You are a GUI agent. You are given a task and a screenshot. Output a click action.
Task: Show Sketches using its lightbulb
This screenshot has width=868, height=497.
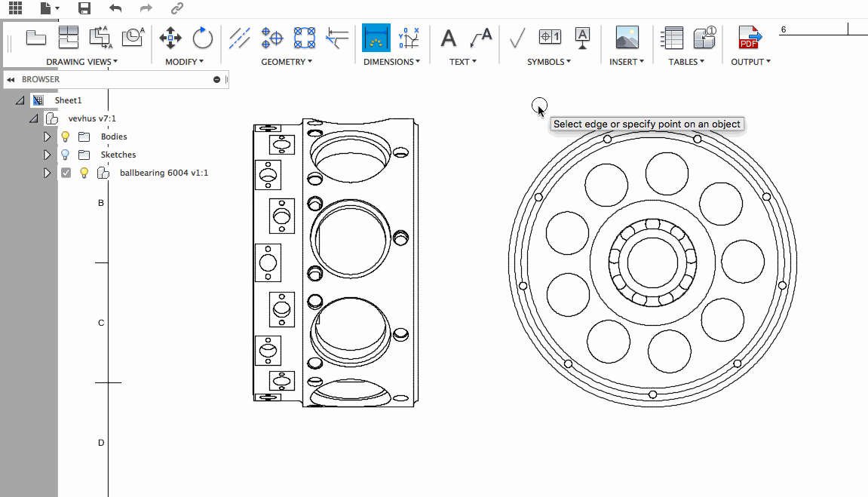[x=66, y=155]
